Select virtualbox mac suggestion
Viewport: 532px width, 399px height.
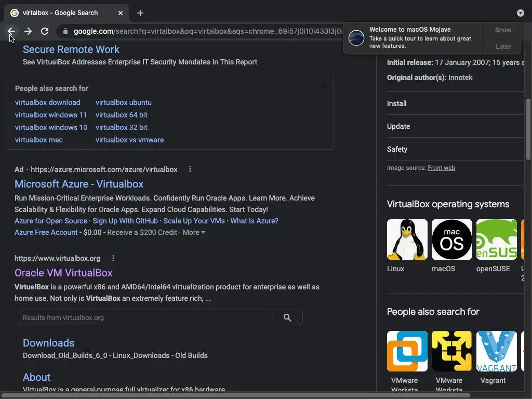click(38, 140)
